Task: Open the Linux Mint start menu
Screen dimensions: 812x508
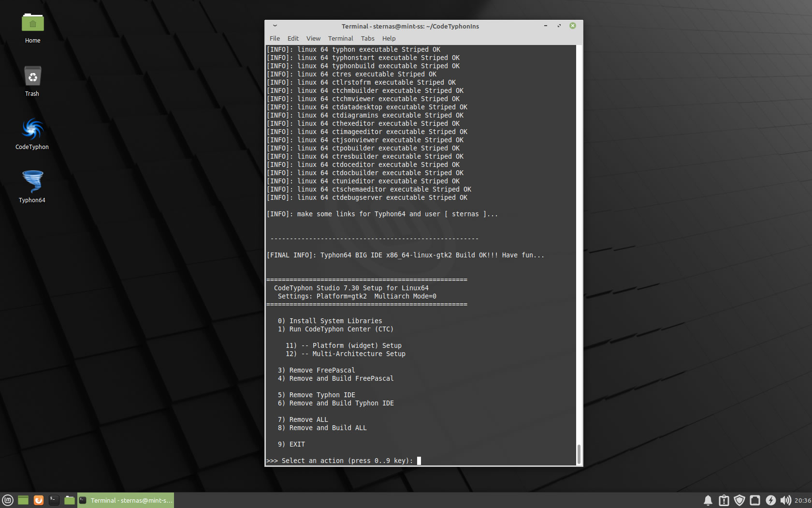Action: click(x=8, y=500)
